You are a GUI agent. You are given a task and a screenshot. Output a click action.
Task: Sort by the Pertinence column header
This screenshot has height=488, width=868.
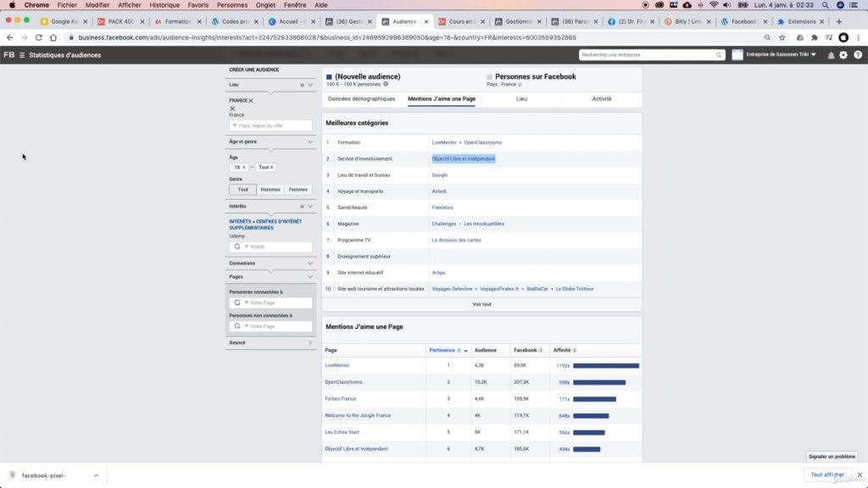(x=442, y=350)
